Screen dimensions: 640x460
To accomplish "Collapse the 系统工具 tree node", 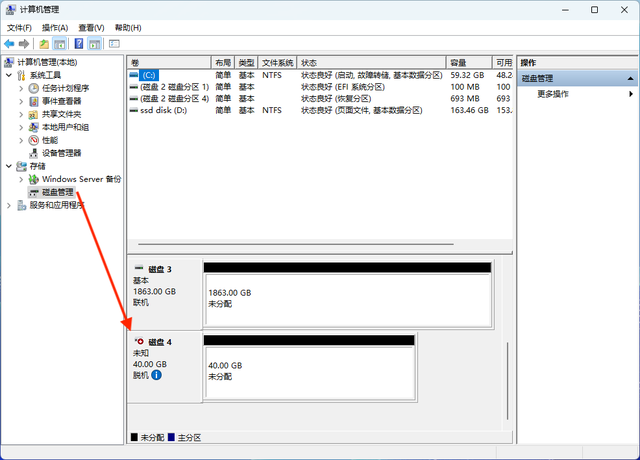I will [9, 75].
